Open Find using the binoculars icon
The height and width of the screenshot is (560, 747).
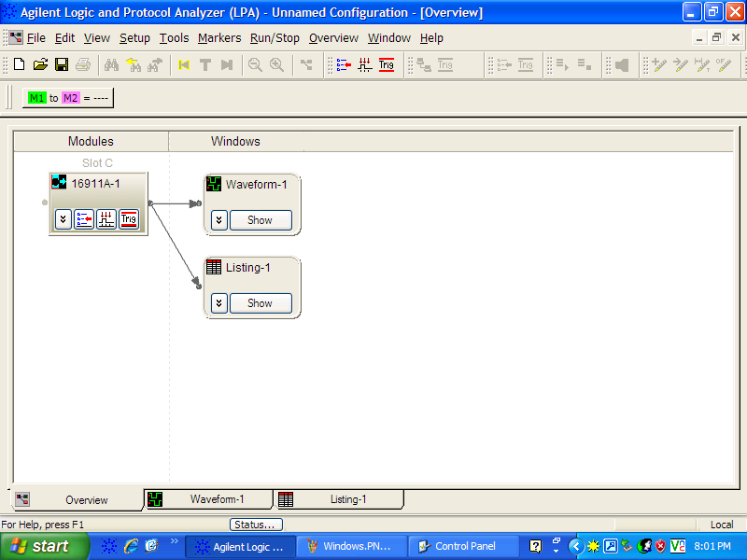pyautogui.click(x=111, y=64)
